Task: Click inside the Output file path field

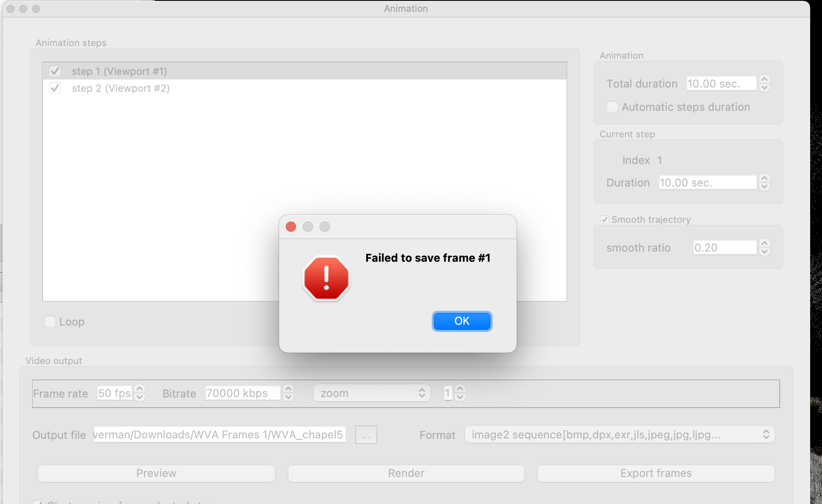Action: 219,435
